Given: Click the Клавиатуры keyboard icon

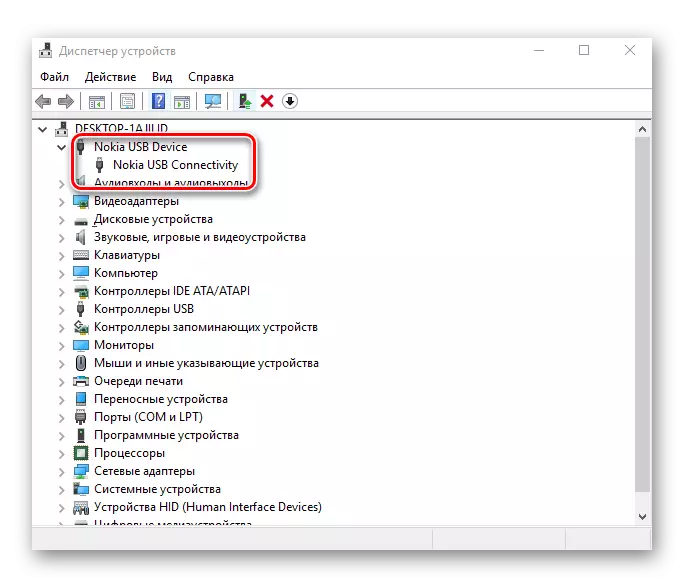Looking at the screenshot, I should pyautogui.click(x=81, y=255).
